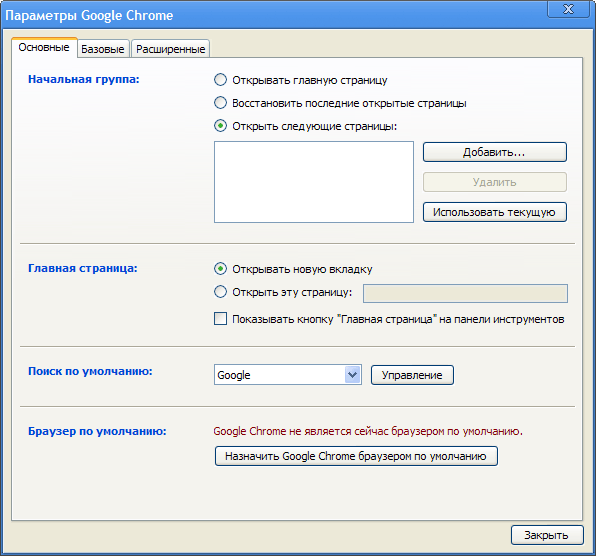Click the "Главная страница:" section label
Viewport: 596px width, 556px height.
(83, 268)
